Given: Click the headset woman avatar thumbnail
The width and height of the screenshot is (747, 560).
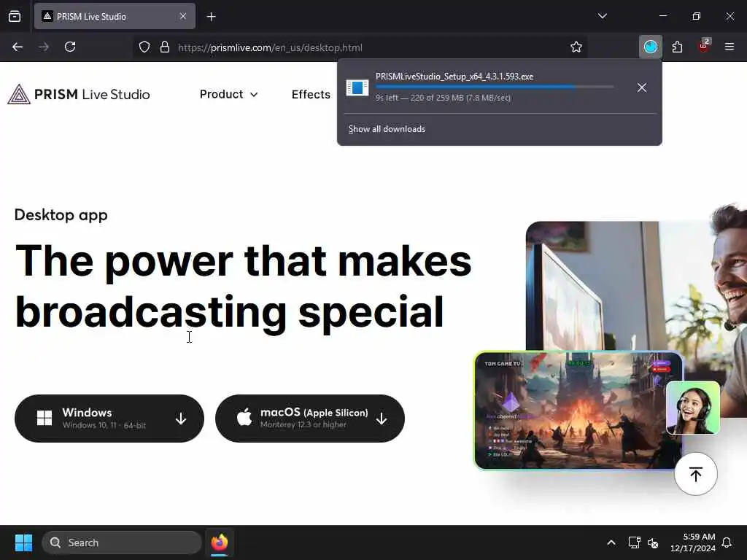Looking at the screenshot, I should pyautogui.click(x=693, y=408).
